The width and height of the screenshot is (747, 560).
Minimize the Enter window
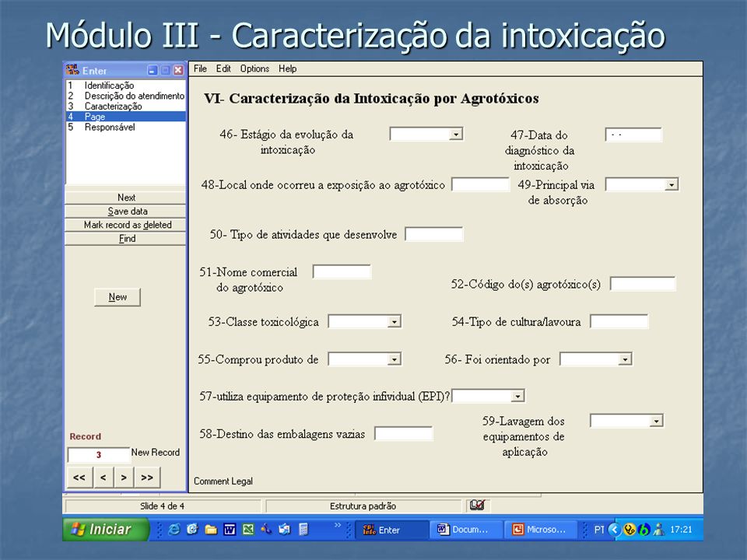tap(153, 71)
